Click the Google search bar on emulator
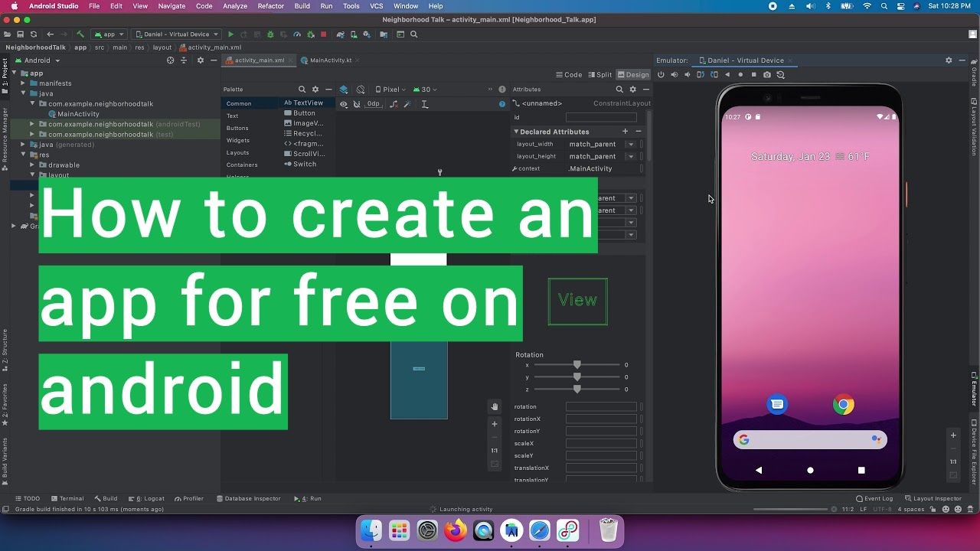Image resolution: width=980 pixels, height=551 pixels. (810, 439)
